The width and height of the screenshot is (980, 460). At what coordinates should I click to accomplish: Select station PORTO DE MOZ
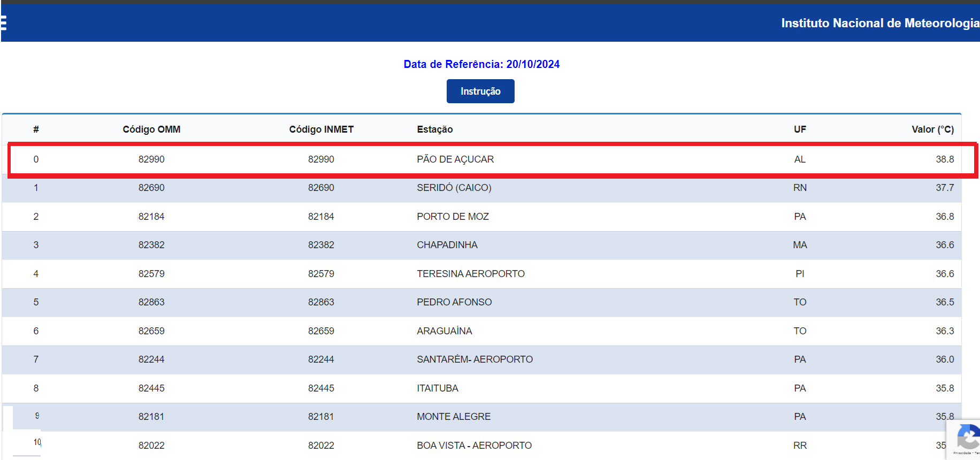(x=453, y=217)
